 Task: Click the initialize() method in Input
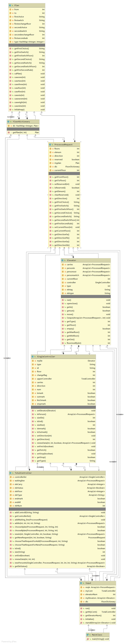(98, 619)
